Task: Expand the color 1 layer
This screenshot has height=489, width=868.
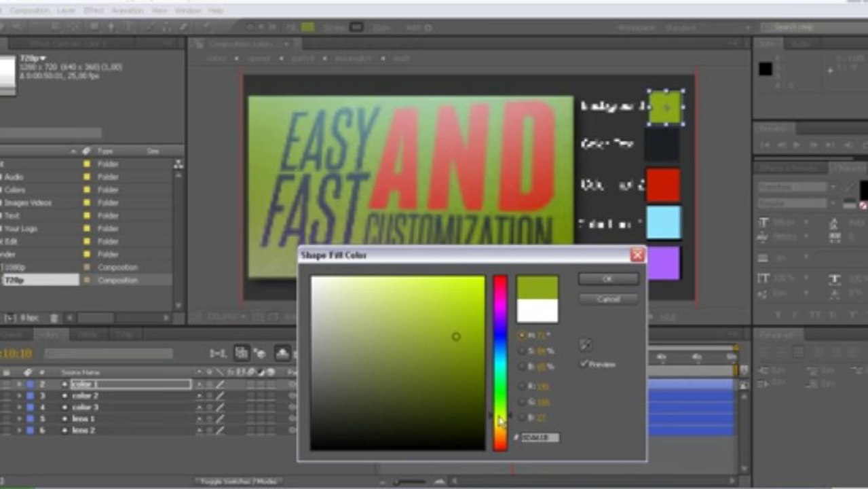Action: [19, 384]
